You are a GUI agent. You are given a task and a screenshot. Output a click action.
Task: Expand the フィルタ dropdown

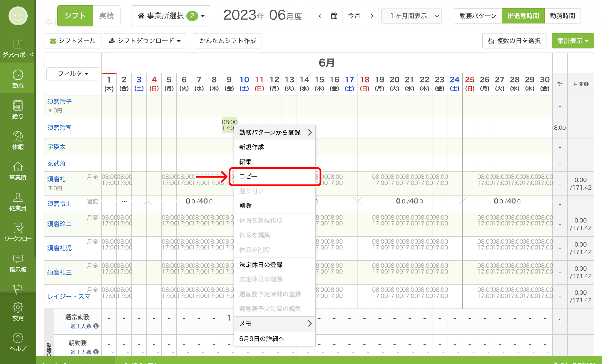(73, 74)
